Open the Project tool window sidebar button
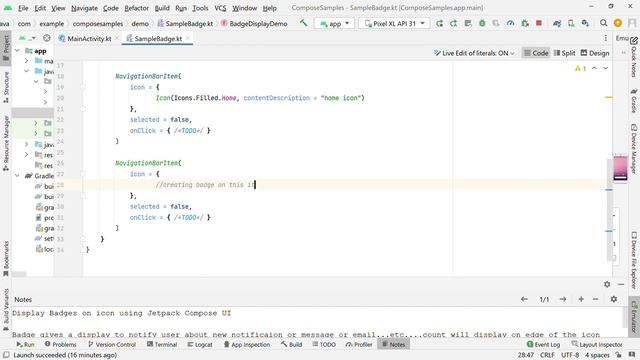Screen dimensions: 640x360 6,48
